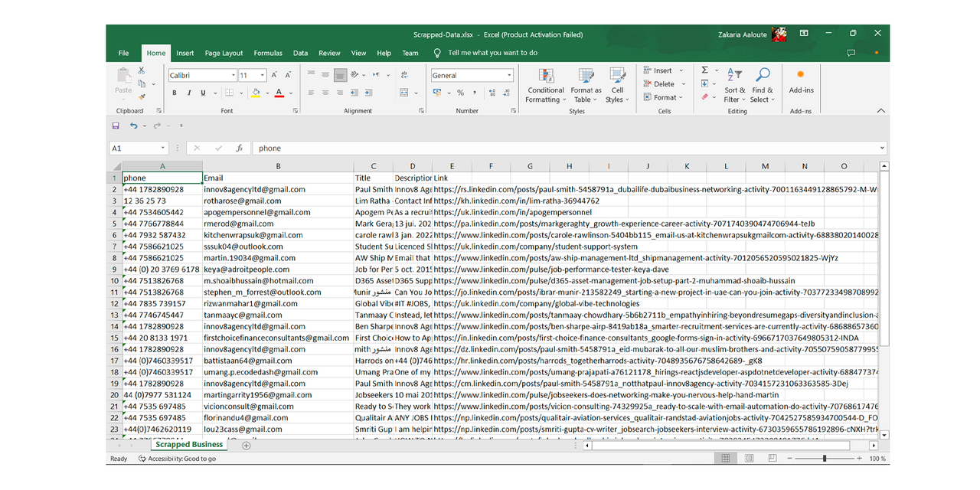Click the Format cells button

click(x=663, y=97)
